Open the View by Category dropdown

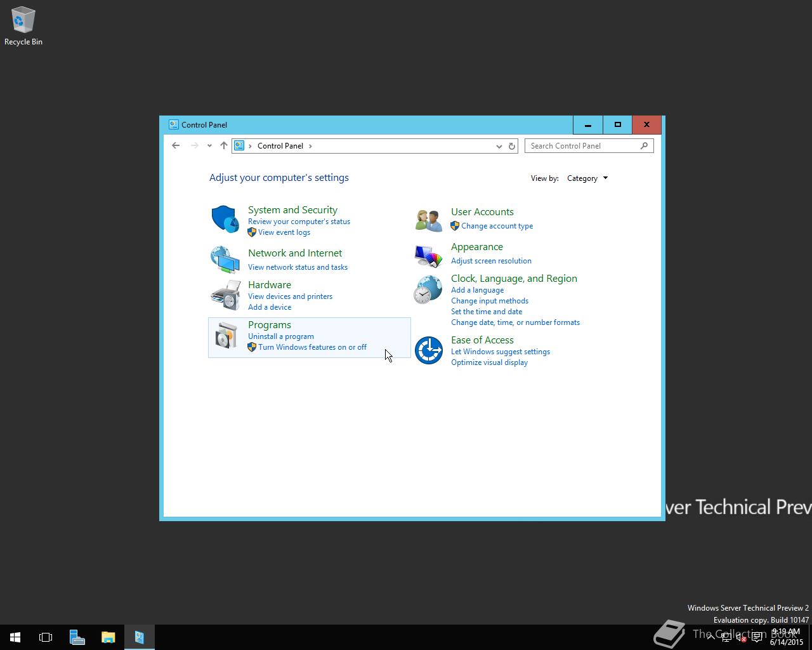pos(587,178)
